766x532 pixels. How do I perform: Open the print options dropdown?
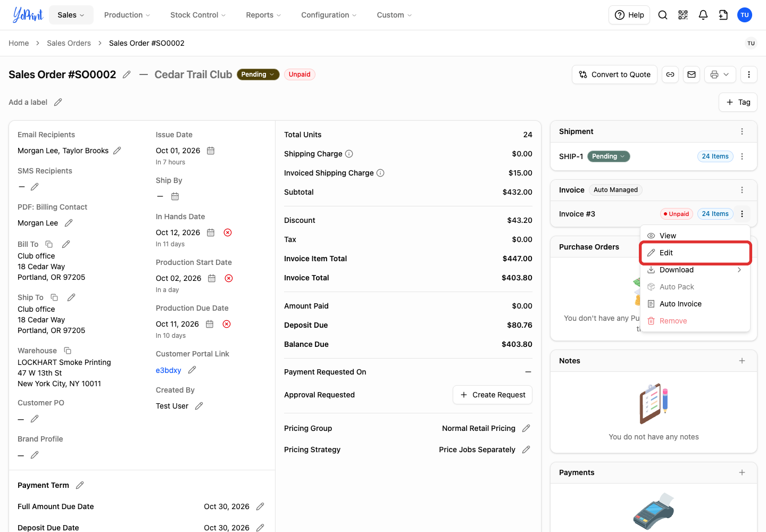pyautogui.click(x=720, y=74)
